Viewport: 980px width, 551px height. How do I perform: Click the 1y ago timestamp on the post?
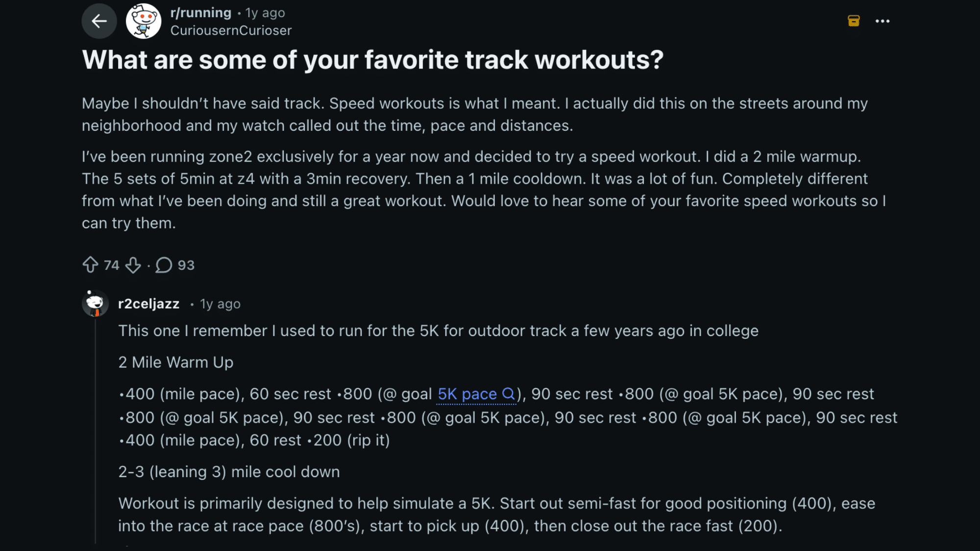[x=265, y=12]
